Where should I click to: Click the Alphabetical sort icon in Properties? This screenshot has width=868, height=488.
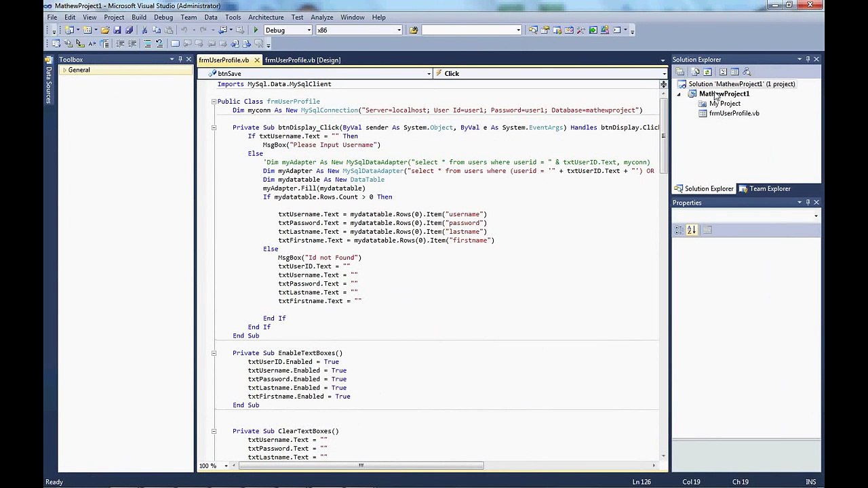pos(692,230)
